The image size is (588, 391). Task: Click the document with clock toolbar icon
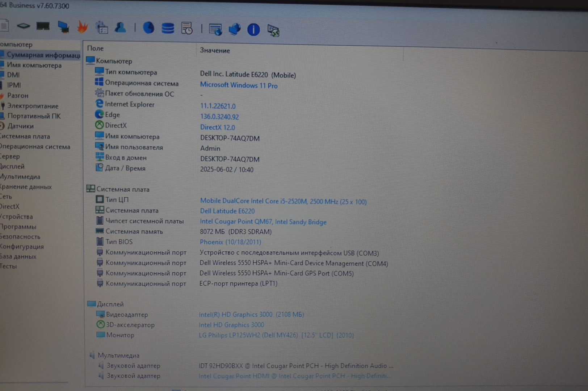coord(187,29)
